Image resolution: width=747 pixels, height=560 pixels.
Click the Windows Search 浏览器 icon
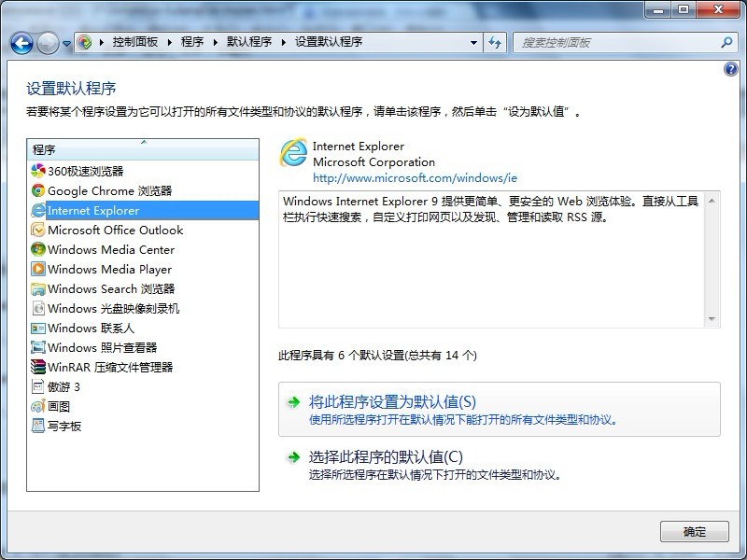point(38,288)
